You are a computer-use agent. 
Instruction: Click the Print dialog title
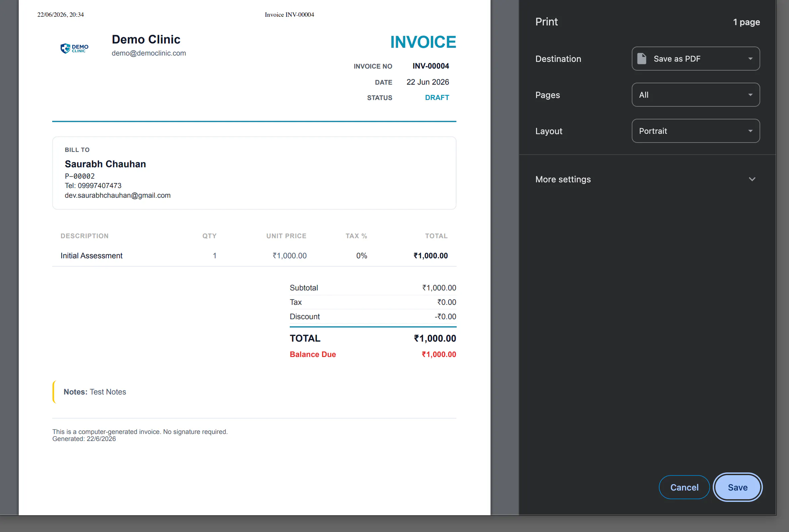546,22
